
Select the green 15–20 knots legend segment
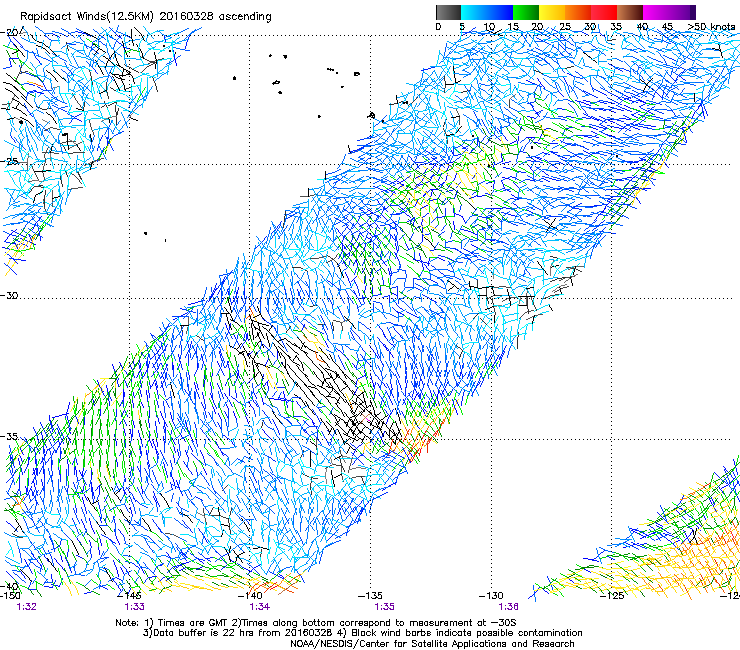pos(526,12)
